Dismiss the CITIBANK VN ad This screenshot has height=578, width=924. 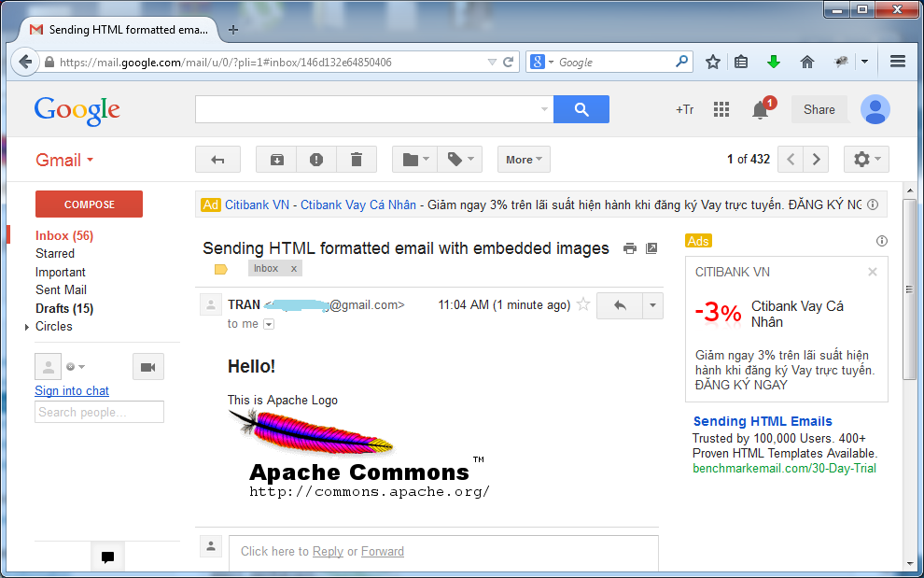(x=872, y=272)
